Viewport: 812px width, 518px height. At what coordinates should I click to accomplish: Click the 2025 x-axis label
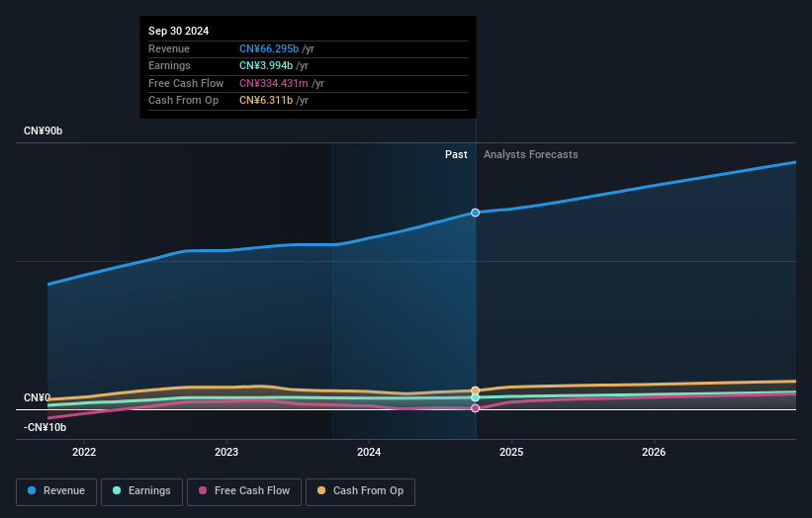(x=511, y=452)
